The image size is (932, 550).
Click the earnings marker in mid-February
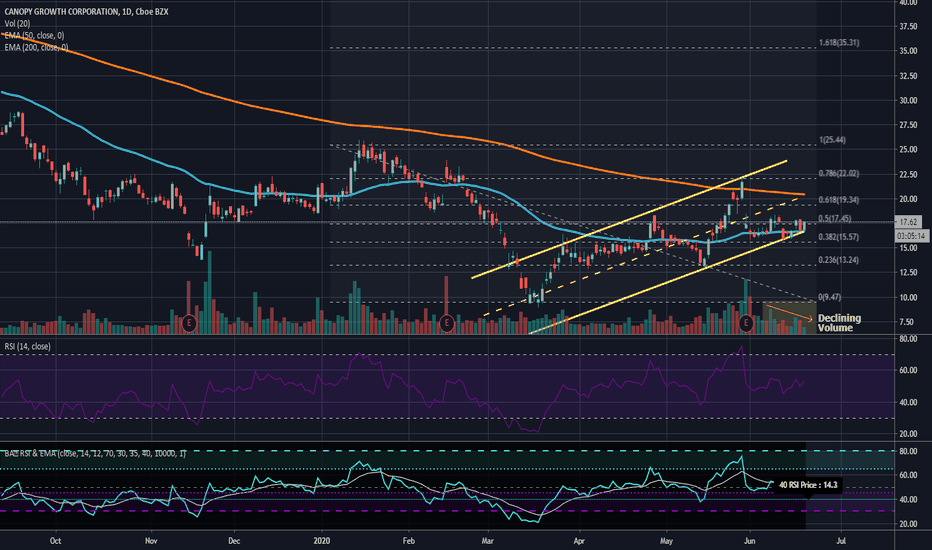(446, 323)
